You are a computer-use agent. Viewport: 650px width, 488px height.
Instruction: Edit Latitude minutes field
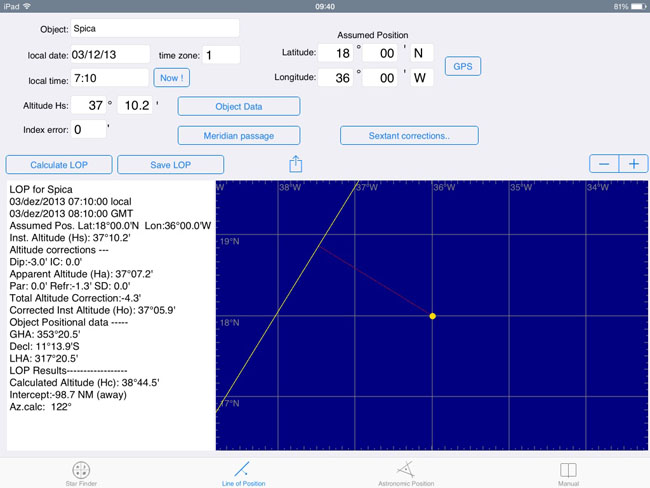coord(380,53)
